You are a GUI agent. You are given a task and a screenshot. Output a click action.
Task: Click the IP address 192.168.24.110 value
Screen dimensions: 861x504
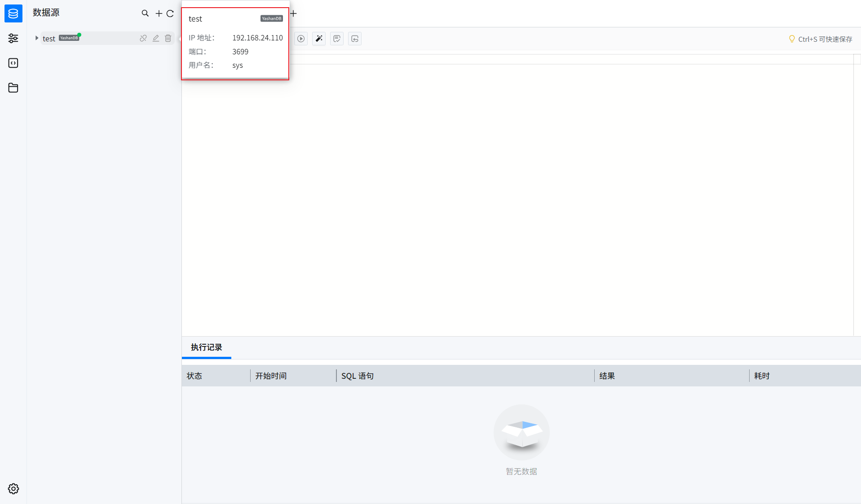pyautogui.click(x=257, y=38)
